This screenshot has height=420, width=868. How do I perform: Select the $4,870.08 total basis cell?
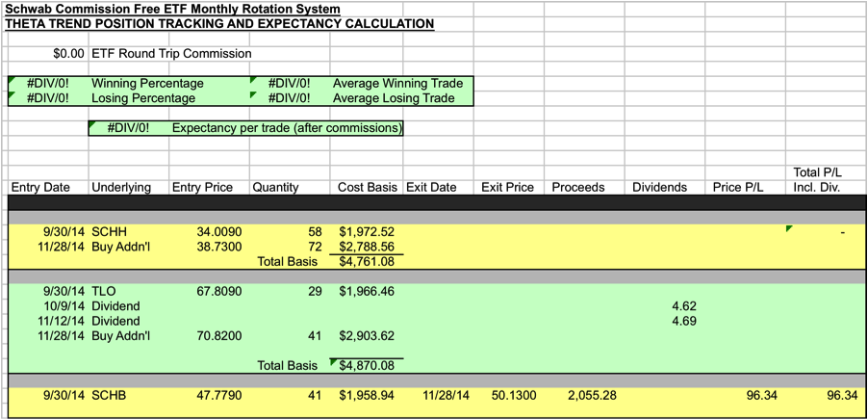pyautogui.click(x=368, y=366)
